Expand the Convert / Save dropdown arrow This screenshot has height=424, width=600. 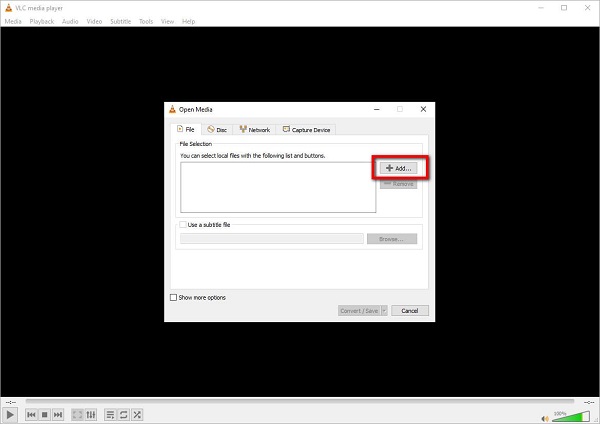pyautogui.click(x=384, y=311)
